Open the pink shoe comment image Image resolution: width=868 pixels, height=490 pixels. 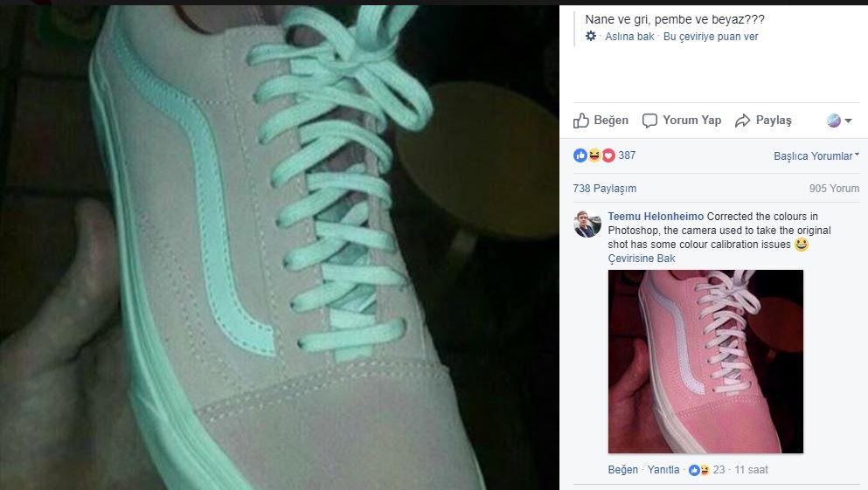[705, 362]
